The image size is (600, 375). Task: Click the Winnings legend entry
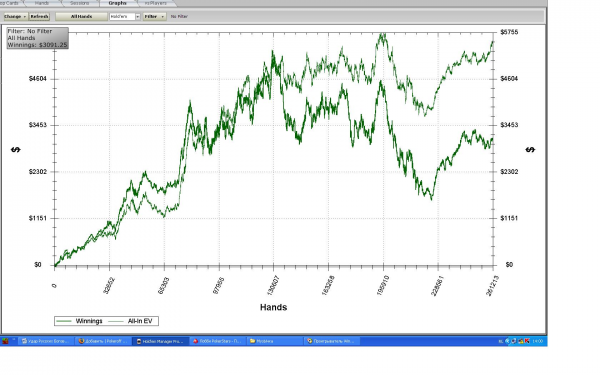click(x=80, y=321)
